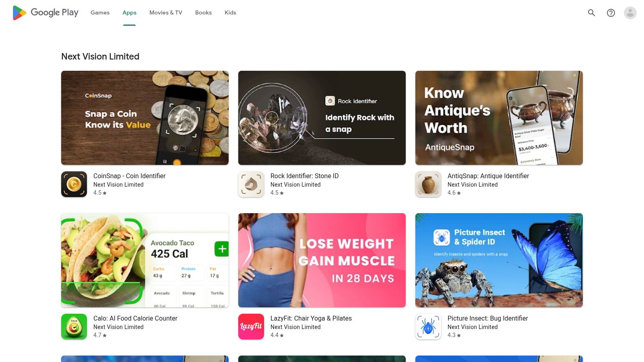644x362 pixels.
Task: View the Know Antique's Worth banner
Action: point(499,118)
